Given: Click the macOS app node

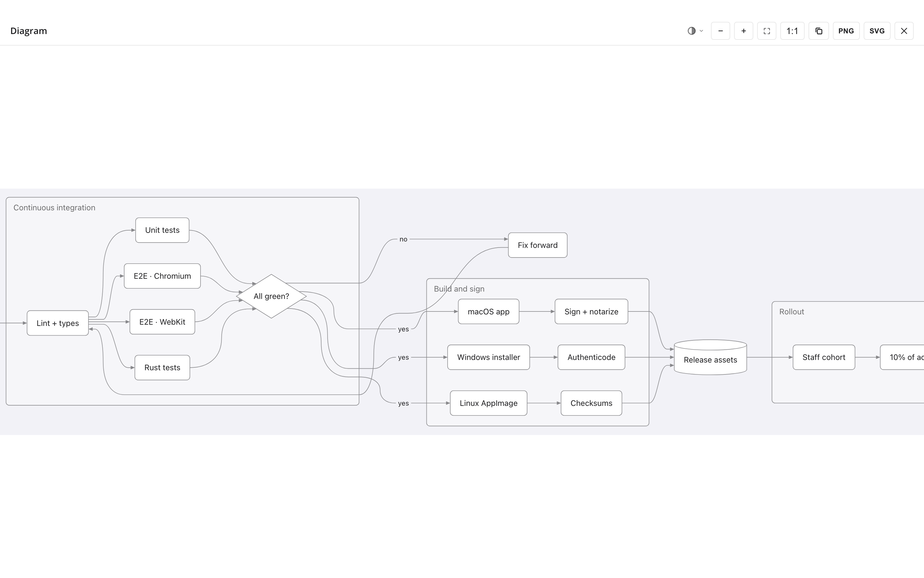Looking at the screenshot, I should (489, 311).
